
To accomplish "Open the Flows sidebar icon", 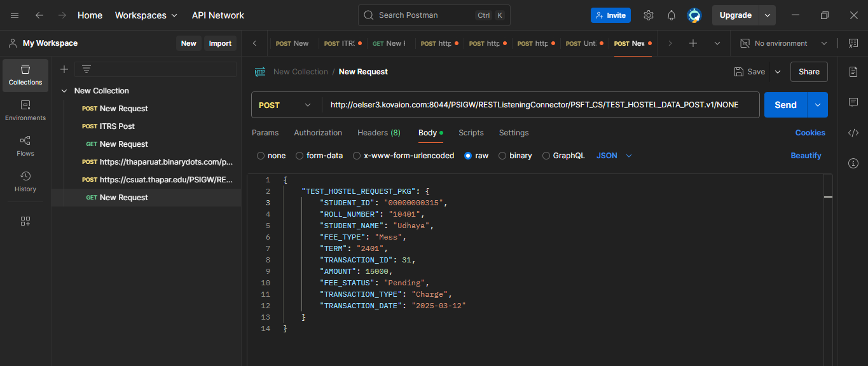I will click(x=25, y=146).
